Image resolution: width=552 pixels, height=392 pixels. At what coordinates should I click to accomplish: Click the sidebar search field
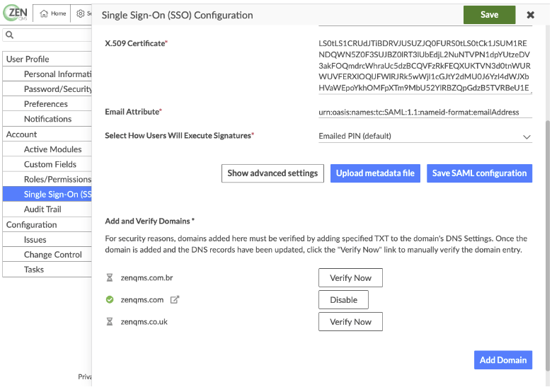click(47, 35)
